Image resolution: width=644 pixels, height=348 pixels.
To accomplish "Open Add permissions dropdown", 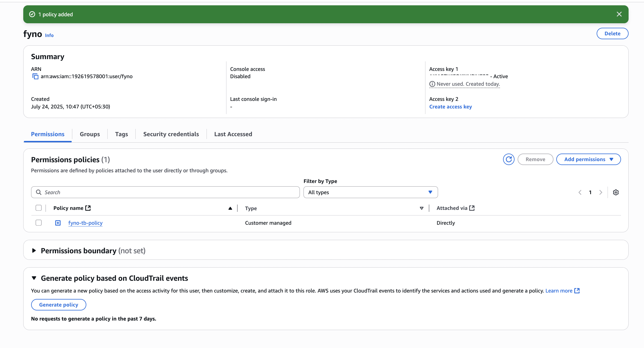I will [x=588, y=159].
